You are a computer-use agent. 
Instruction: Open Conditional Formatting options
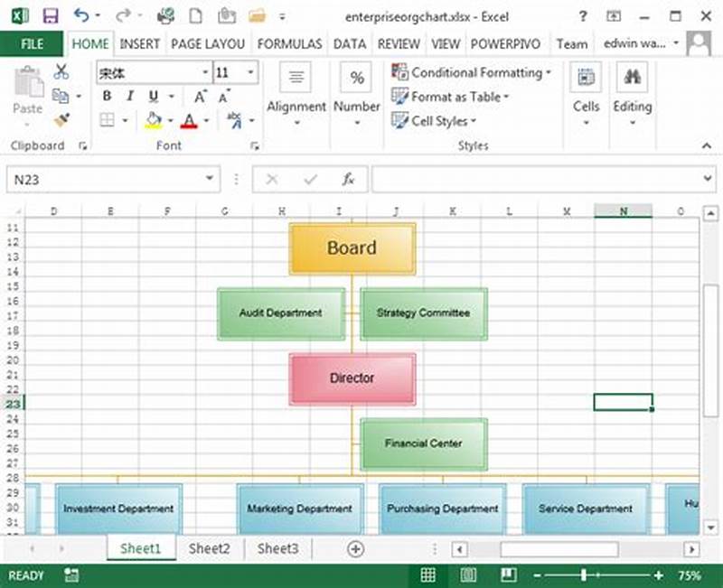(x=470, y=73)
